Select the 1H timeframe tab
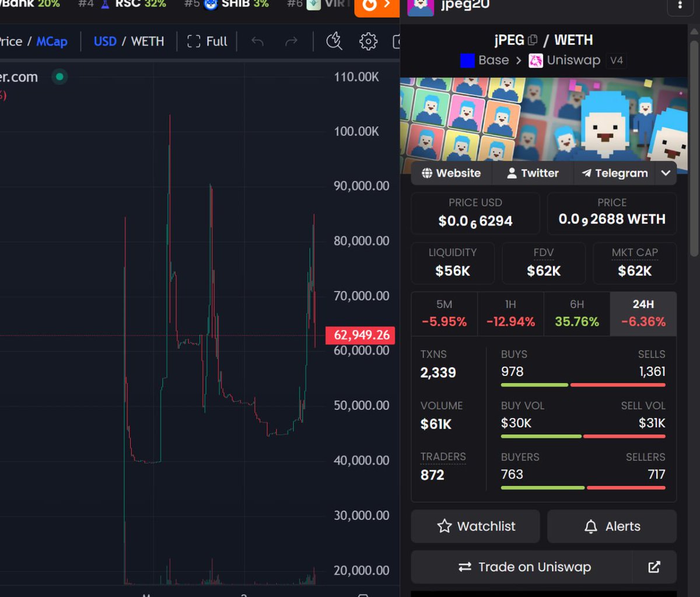The width and height of the screenshot is (700, 597). 510,313
